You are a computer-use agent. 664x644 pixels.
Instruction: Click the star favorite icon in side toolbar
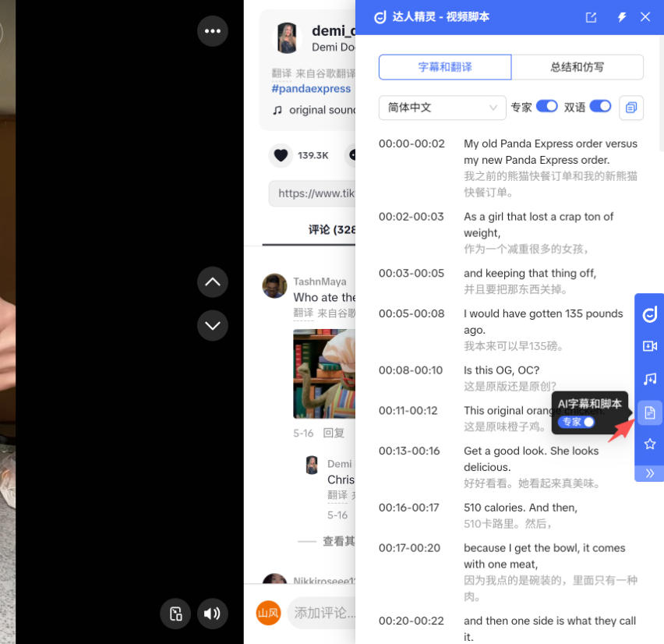tap(650, 444)
